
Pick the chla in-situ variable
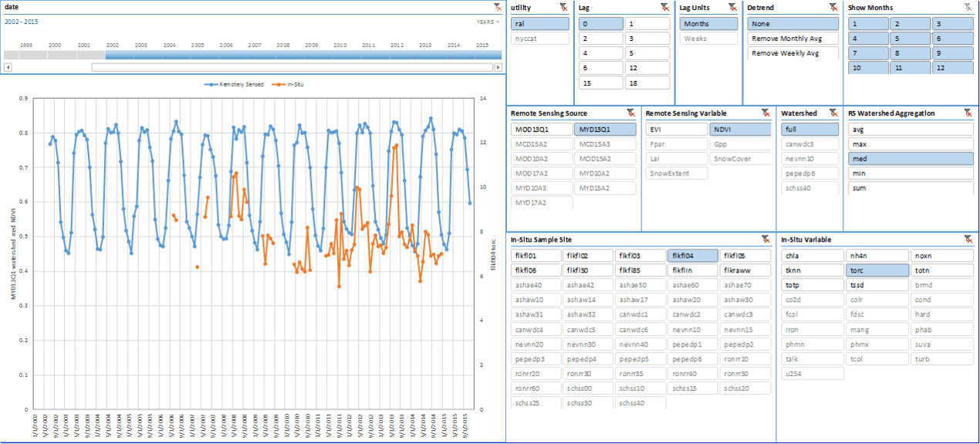(813, 256)
